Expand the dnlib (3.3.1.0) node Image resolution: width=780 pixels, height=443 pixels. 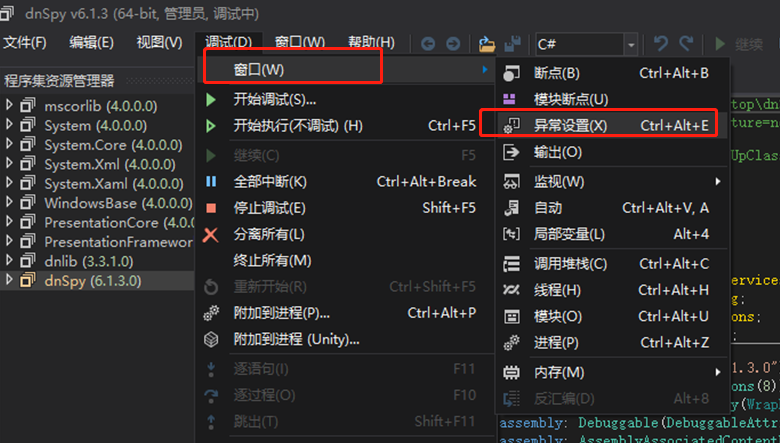point(8,260)
